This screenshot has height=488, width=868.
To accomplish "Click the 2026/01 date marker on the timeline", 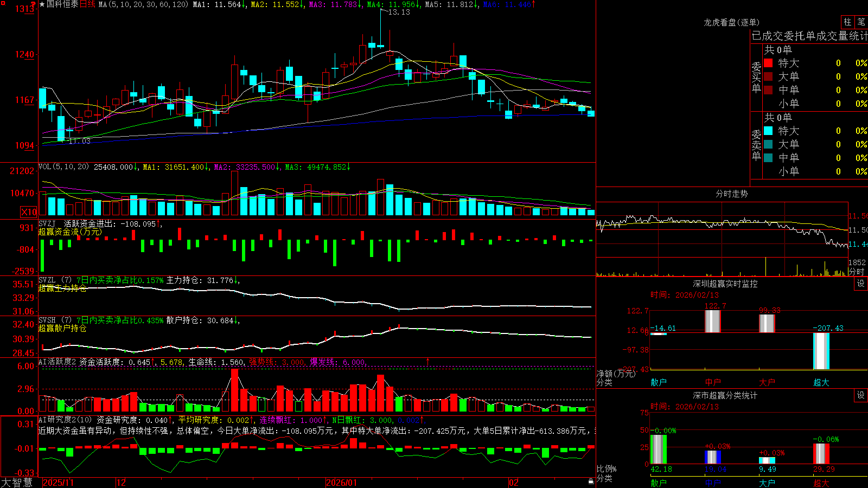I will 342,483.
